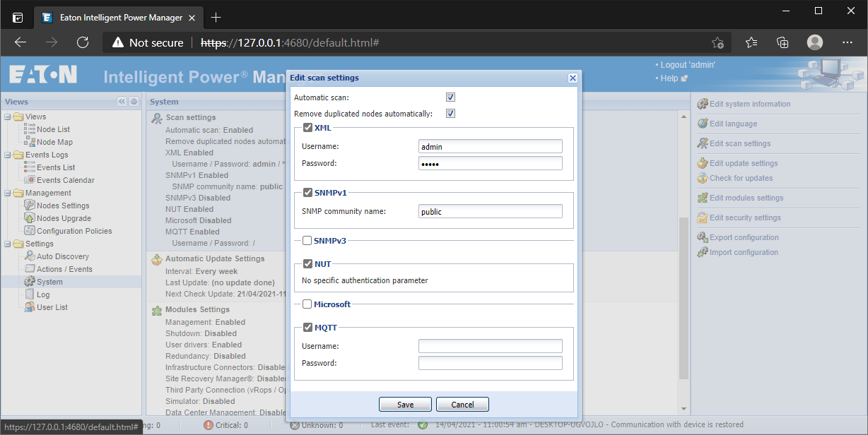Click browser Back button
The image size is (868, 435).
[x=20, y=42]
